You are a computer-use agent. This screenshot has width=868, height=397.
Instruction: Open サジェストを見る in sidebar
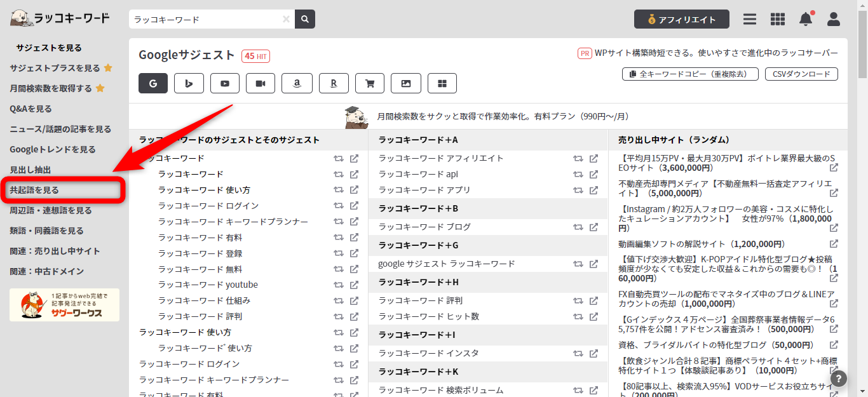pos(49,48)
